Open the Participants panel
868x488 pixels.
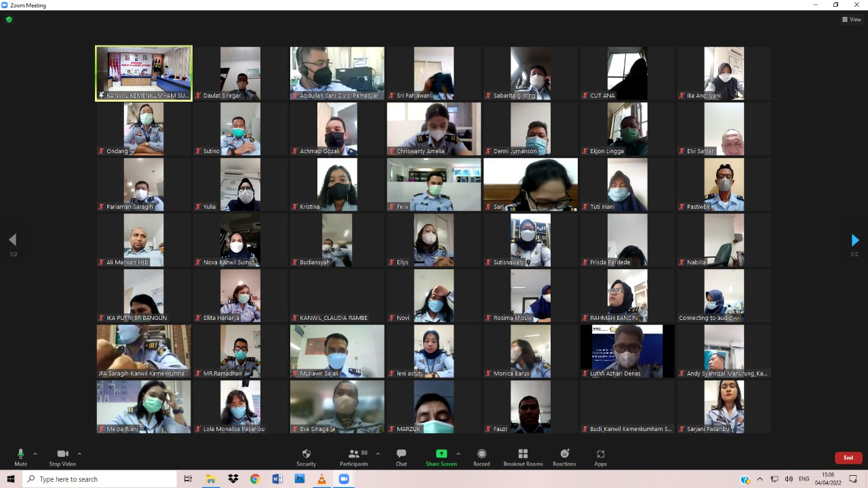tap(354, 457)
